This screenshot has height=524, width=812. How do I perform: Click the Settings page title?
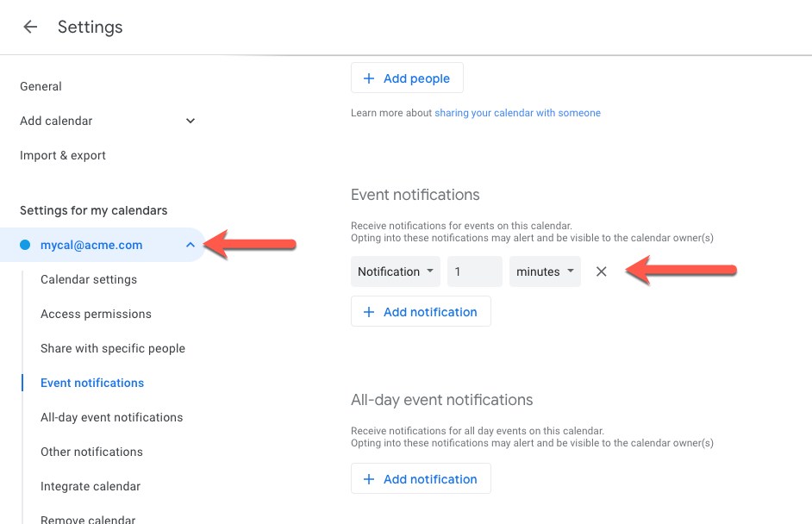point(91,27)
